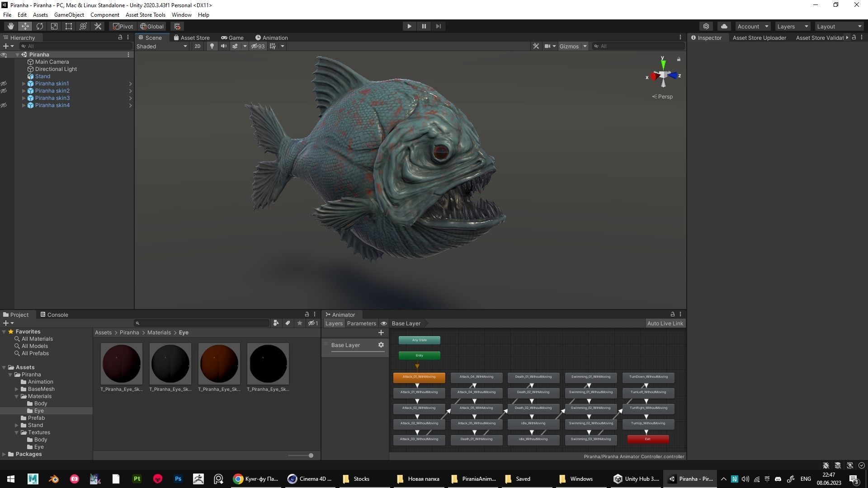Open Collab services icon
868x488 pixels.
click(706, 26)
